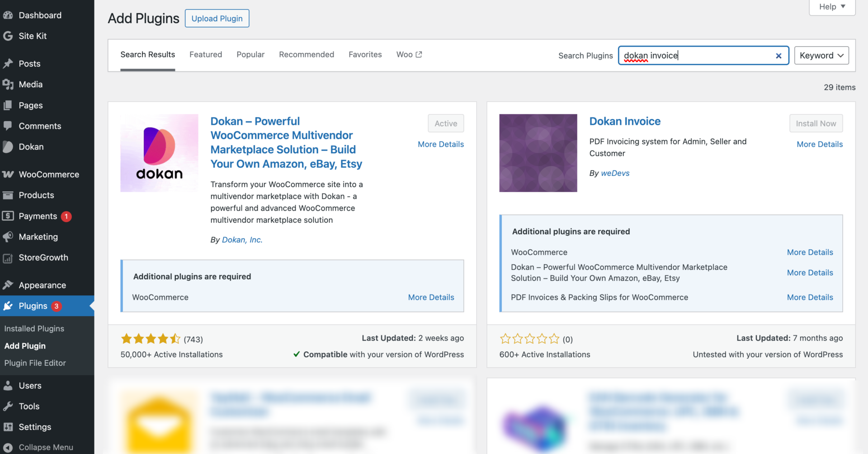Focus the Search Plugins input field

pyautogui.click(x=703, y=56)
